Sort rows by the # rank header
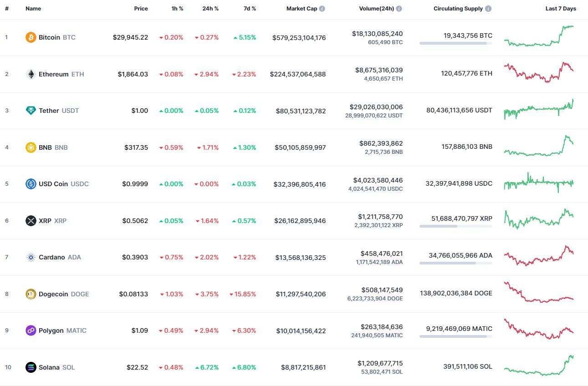This screenshot has height=386, width=588. coord(7,9)
